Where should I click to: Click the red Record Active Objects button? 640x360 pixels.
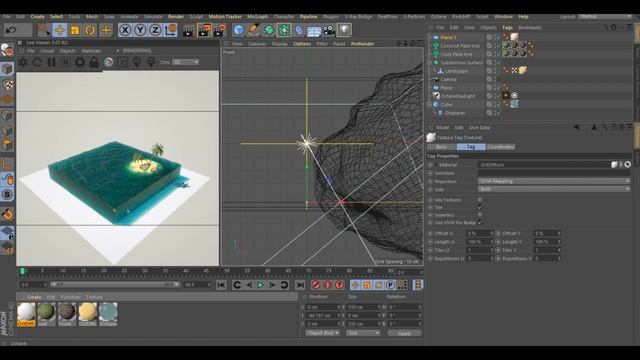point(316,285)
